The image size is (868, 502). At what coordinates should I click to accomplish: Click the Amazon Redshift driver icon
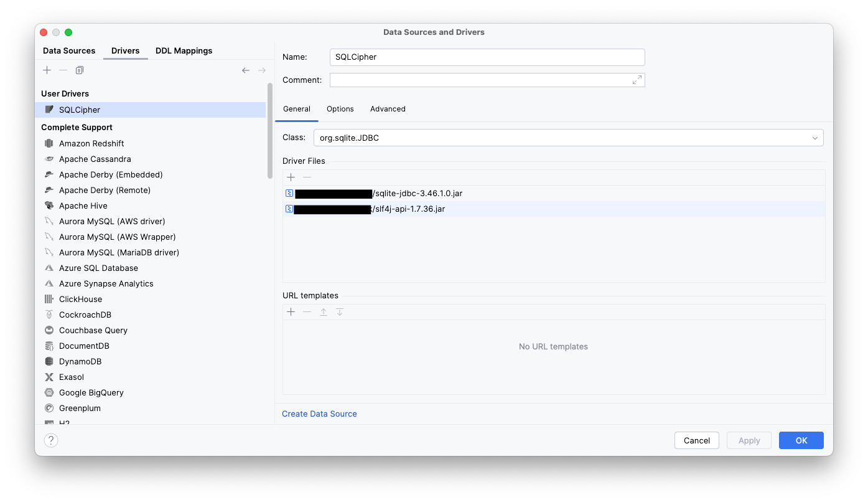[x=49, y=143]
